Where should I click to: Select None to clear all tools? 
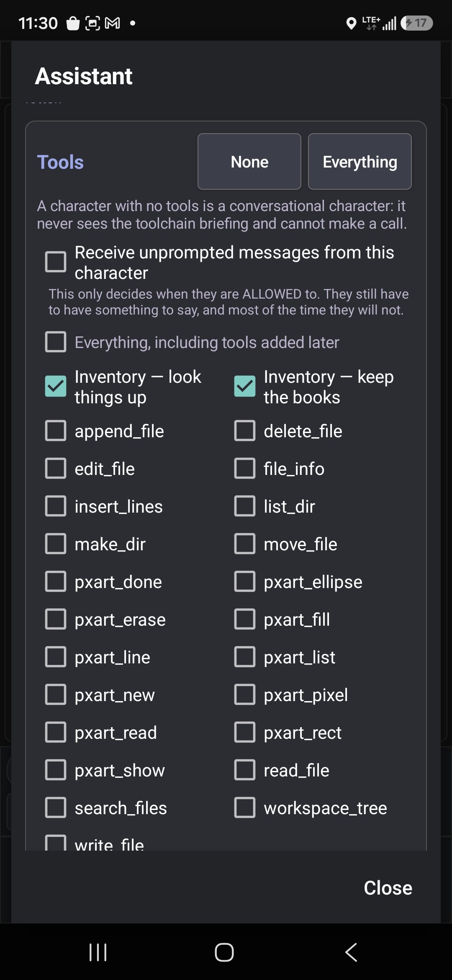click(249, 162)
